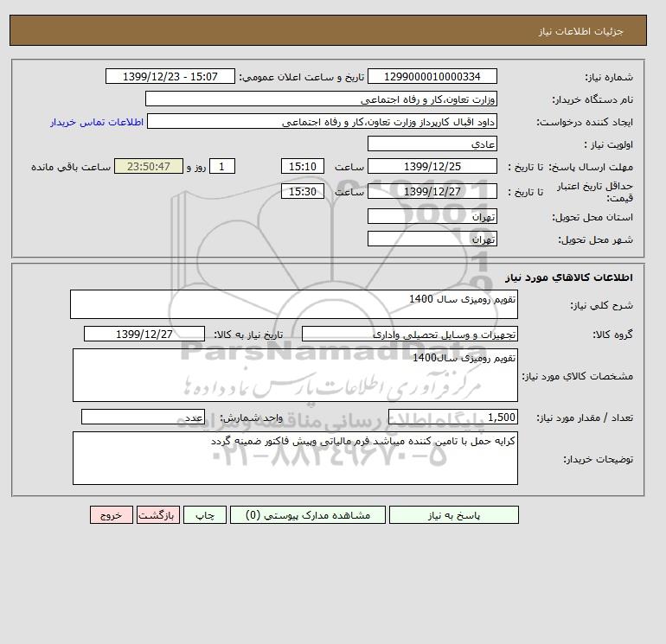This screenshot has height=644, width=666.
Task: Click the بازگشت back button
Action: pos(158,515)
